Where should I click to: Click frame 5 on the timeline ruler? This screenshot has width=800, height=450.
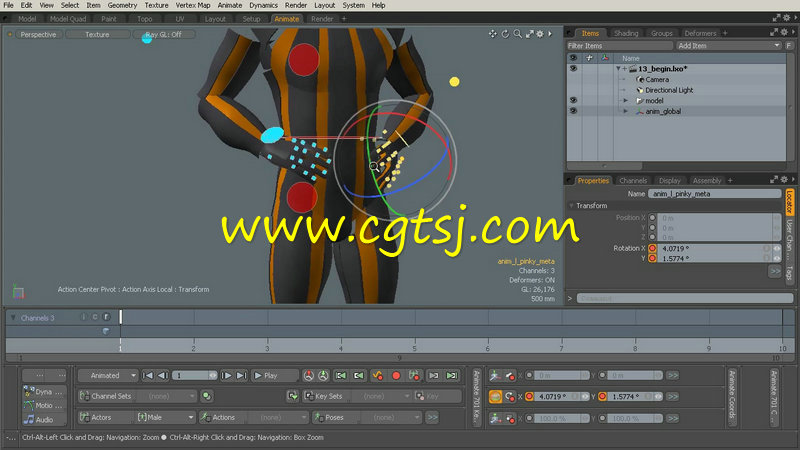[414, 347]
